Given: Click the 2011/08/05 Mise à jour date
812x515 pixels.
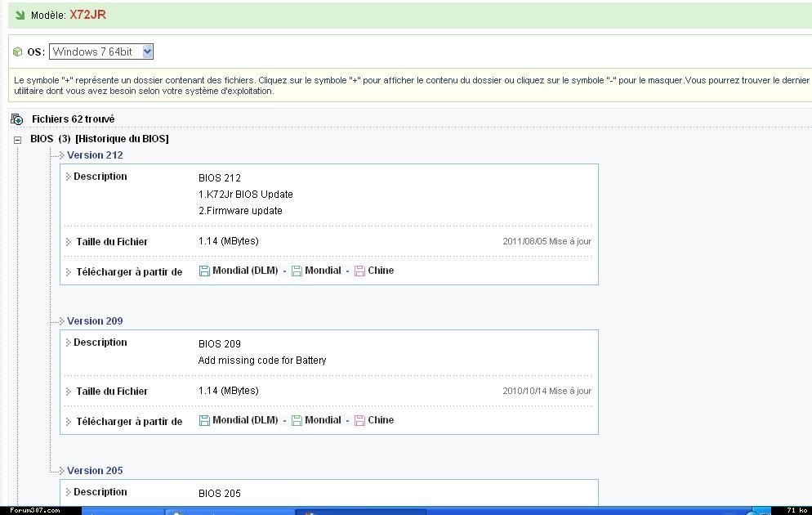Looking at the screenshot, I should click(x=547, y=241).
